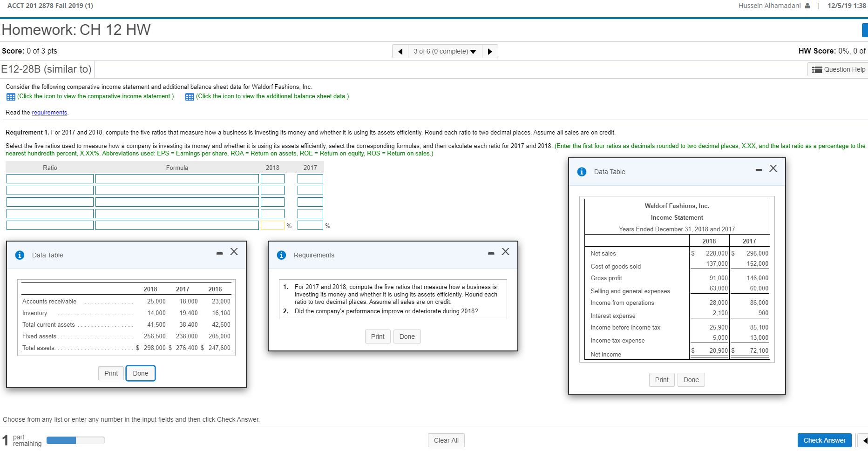Click the part remaining progress bar
The image size is (868, 451).
click(75, 439)
